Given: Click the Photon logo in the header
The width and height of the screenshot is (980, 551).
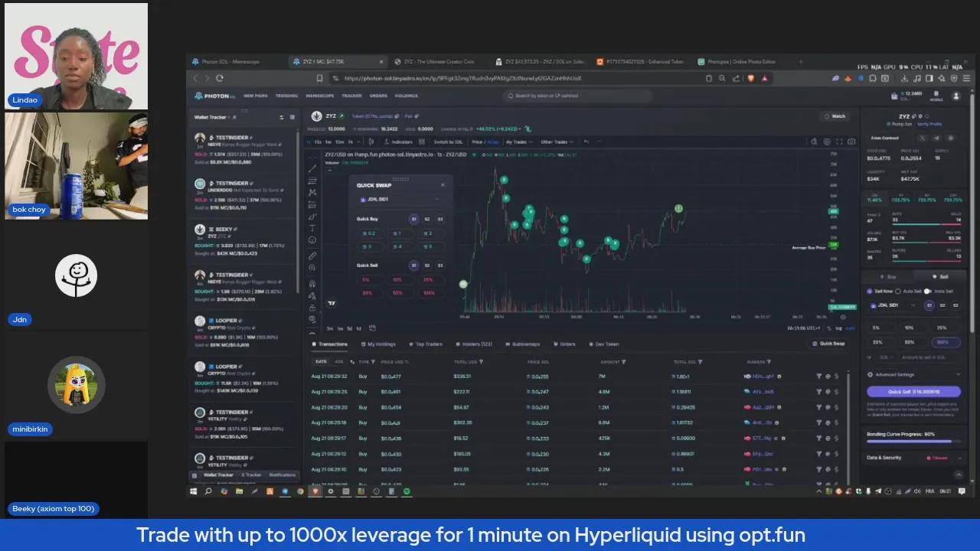Looking at the screenshot, I should point(214,96).
